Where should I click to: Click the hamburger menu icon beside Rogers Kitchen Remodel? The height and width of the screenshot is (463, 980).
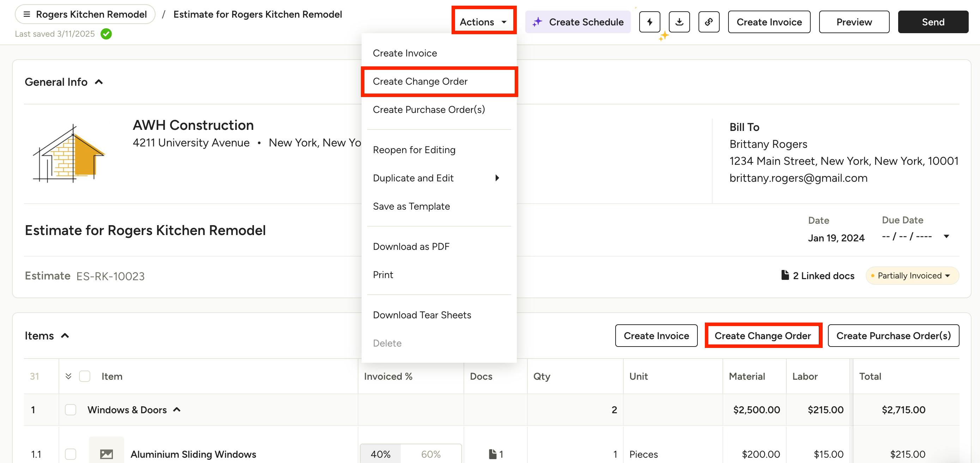26,14
